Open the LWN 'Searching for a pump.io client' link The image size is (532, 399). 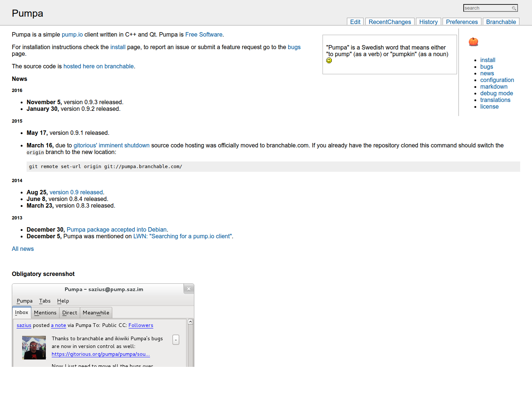[x=183, y=236]
